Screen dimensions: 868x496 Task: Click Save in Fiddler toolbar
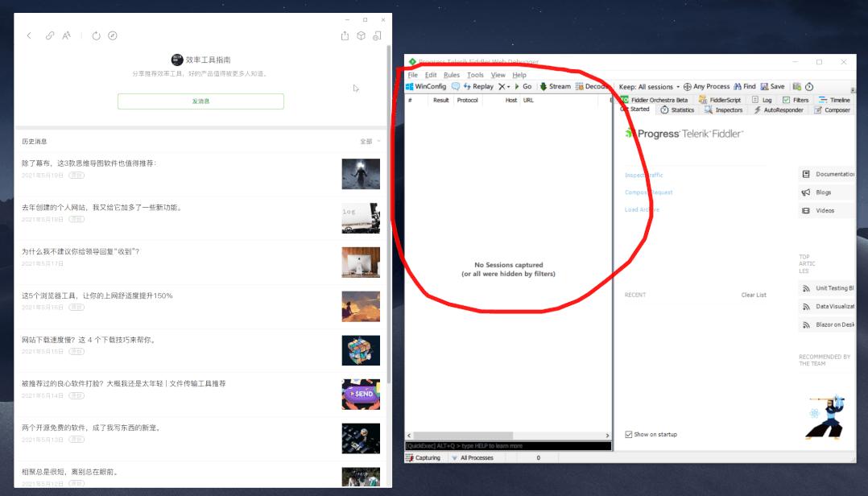pos(772,86)
